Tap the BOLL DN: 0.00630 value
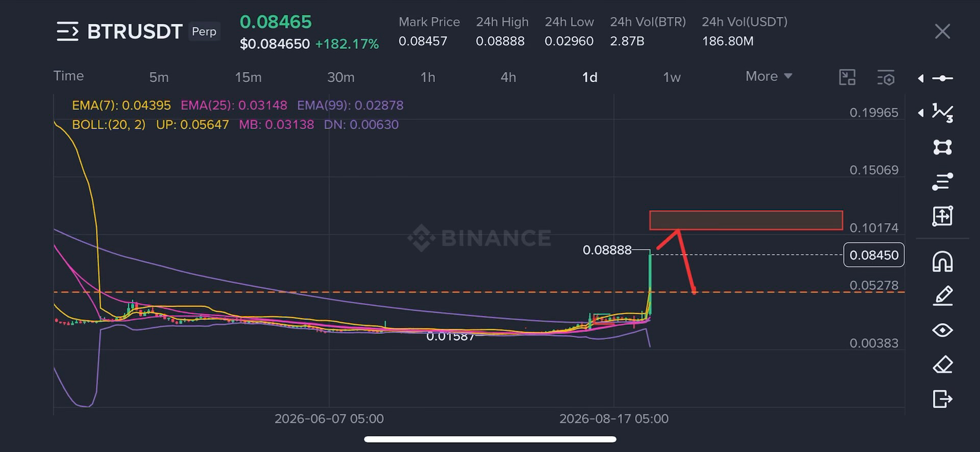 [361, 125]
